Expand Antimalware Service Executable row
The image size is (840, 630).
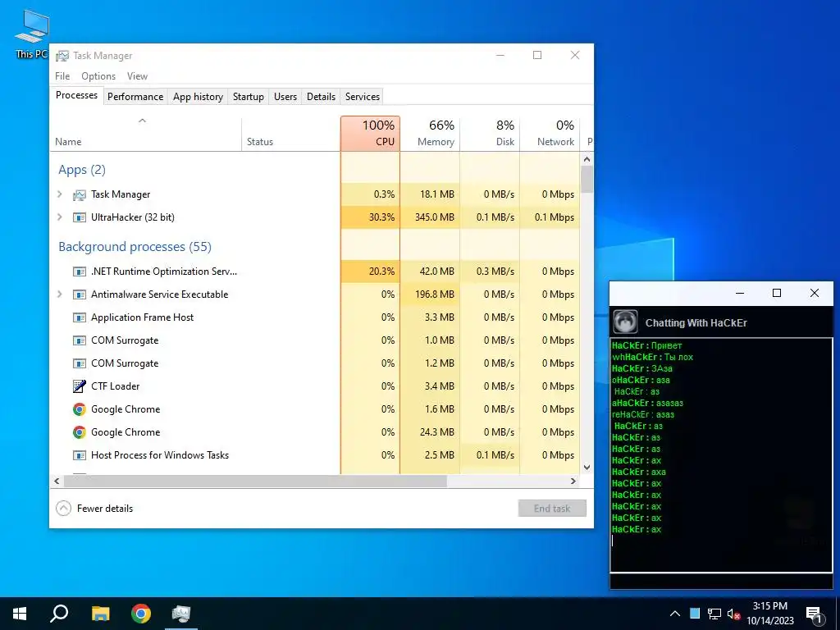[60, 294]
